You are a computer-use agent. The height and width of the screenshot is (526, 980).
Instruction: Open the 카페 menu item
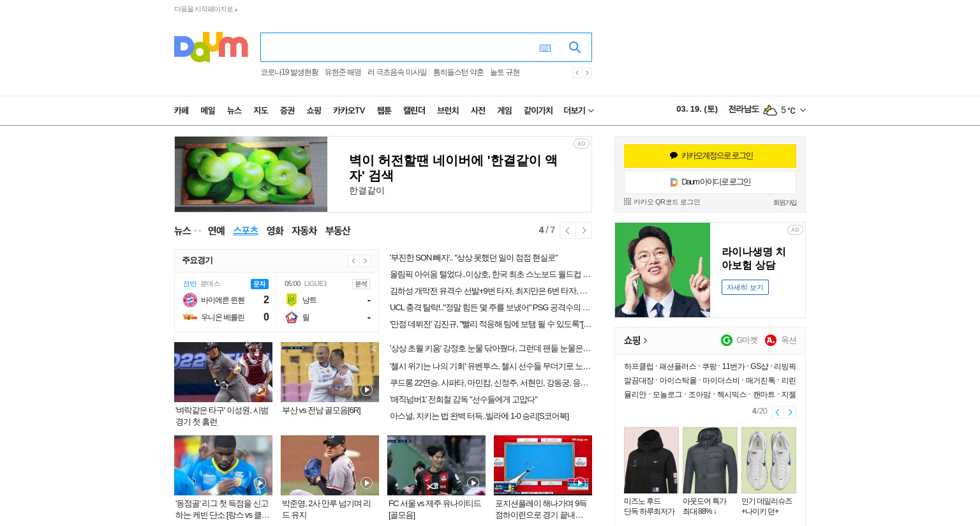(x=181, y=110)
